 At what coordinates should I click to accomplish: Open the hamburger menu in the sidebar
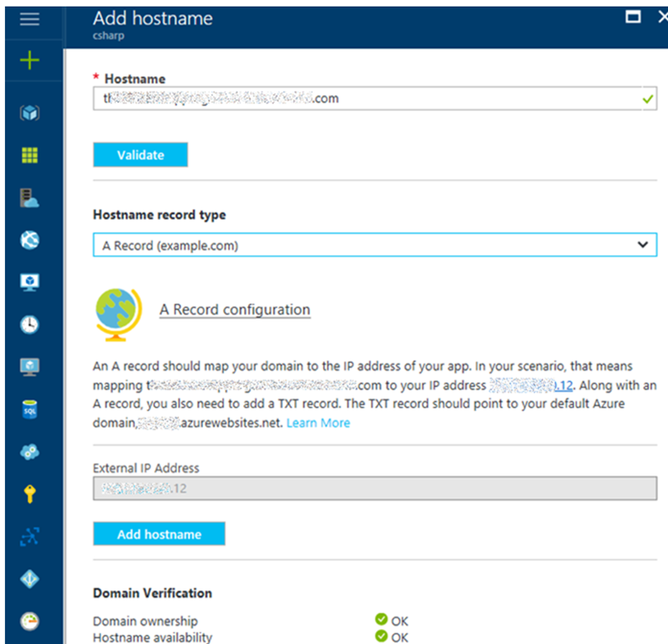coord(29,19)
